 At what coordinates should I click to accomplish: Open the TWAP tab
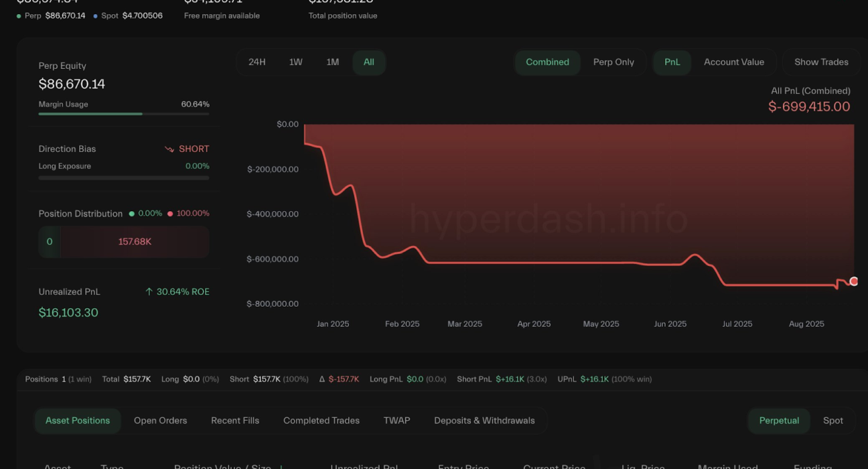click(396, 421)
